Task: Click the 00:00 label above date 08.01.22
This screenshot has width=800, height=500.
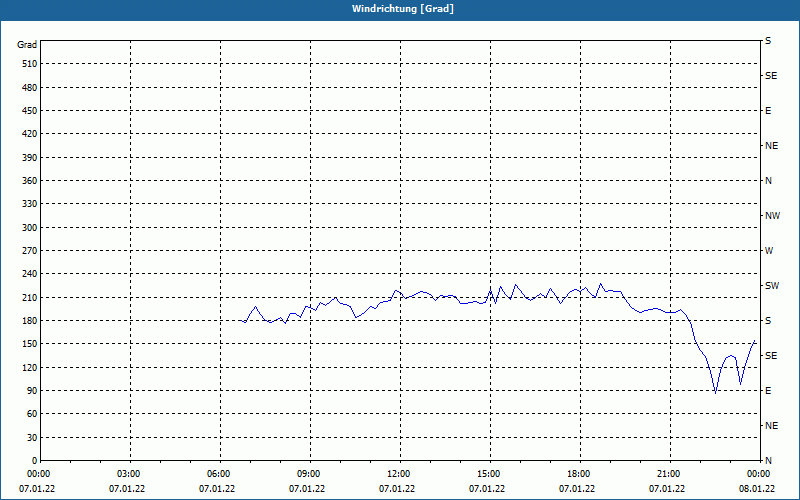Action: point(759,474)
